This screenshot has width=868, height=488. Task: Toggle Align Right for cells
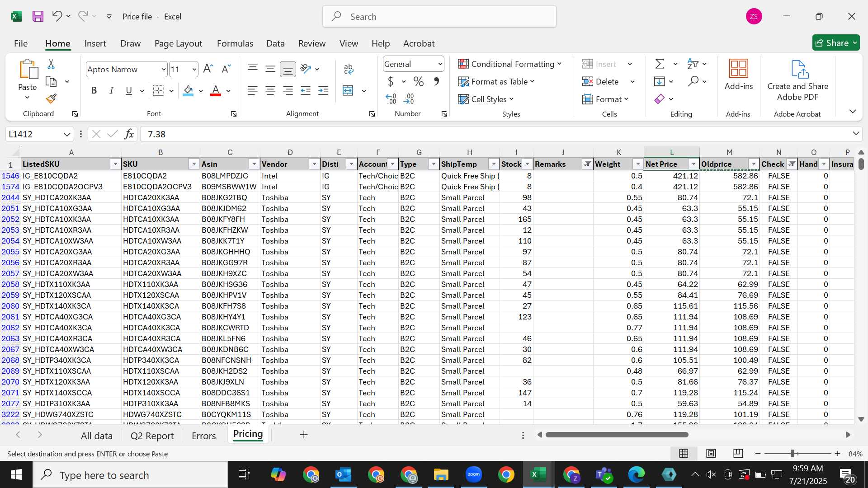[288, 91]
